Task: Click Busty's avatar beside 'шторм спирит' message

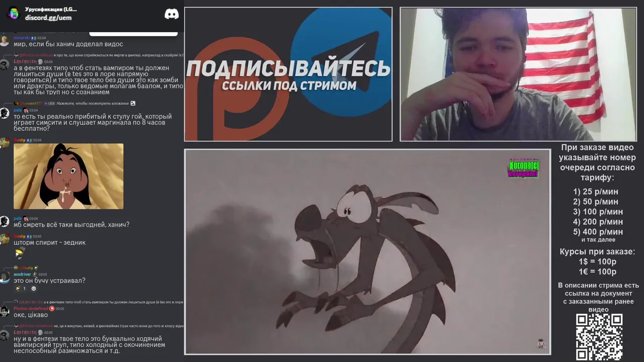Action: (5, 239)
